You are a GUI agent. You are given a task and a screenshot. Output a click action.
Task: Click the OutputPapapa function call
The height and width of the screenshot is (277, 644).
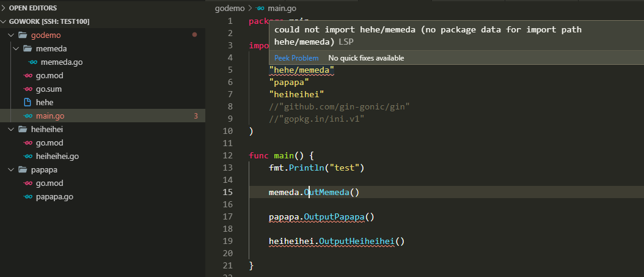[335, 216]
